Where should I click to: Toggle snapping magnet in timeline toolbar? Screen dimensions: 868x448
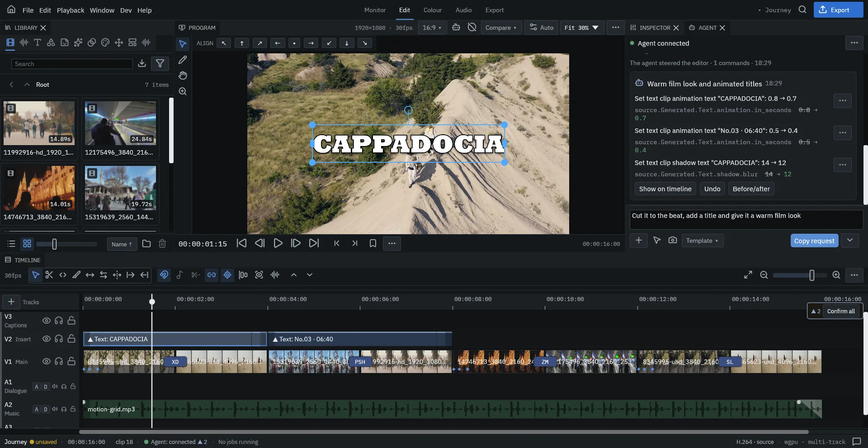(164, 275)
